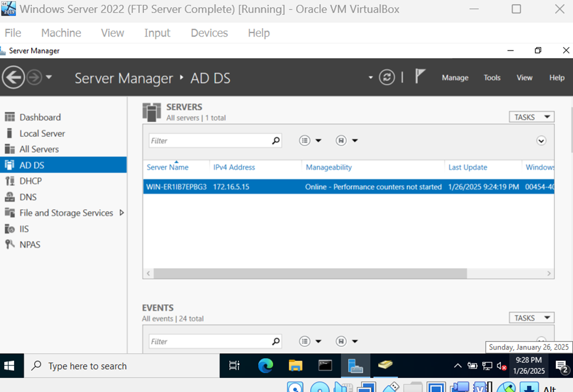Click the forward navigation arrow

pos(35,78)
